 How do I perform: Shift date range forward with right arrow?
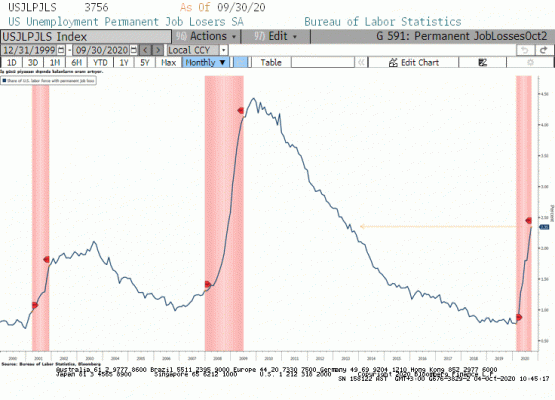(158, 50)
